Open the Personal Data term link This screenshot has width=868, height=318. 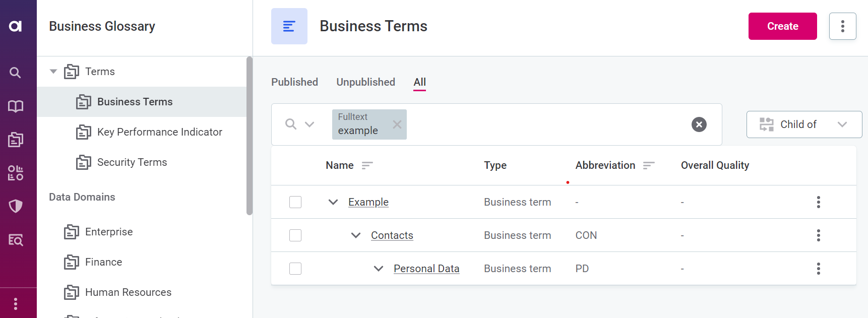coord(426,269)
